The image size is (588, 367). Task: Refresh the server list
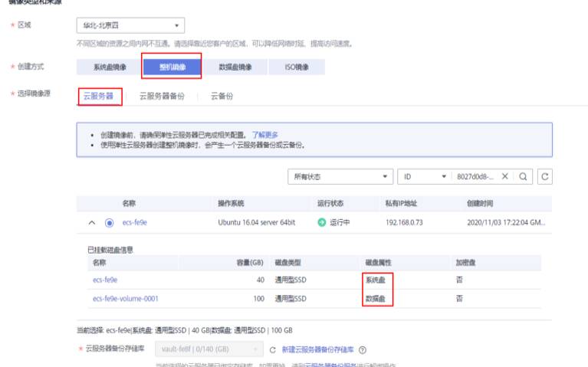[x=545, y=176]
